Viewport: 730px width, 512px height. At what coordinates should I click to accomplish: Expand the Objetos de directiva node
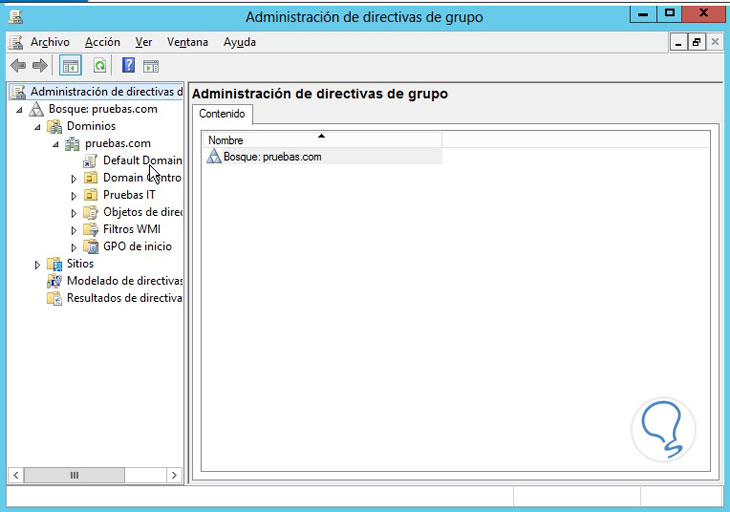coord(74,213)
